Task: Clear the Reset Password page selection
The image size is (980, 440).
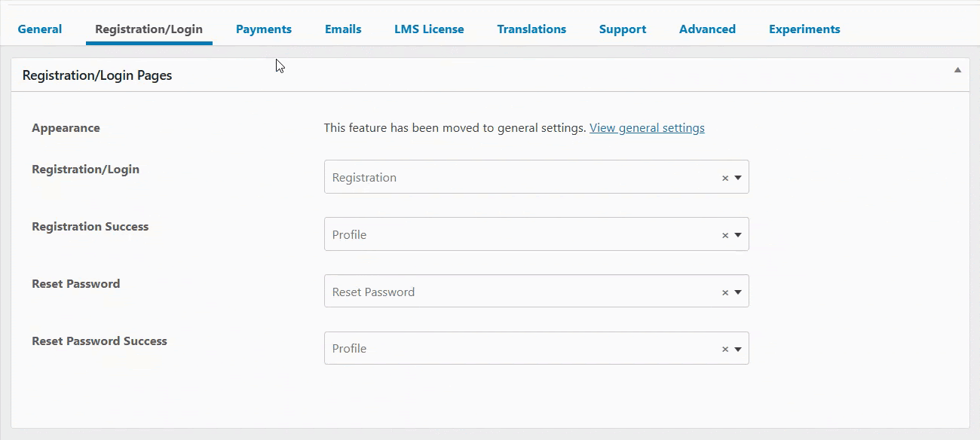Action: 724,291
